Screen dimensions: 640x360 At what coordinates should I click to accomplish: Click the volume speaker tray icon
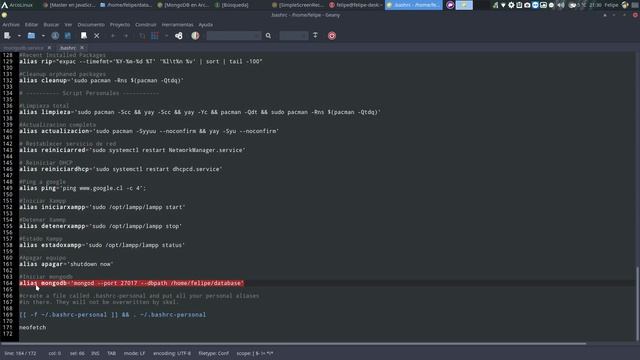tap(561, 5)
